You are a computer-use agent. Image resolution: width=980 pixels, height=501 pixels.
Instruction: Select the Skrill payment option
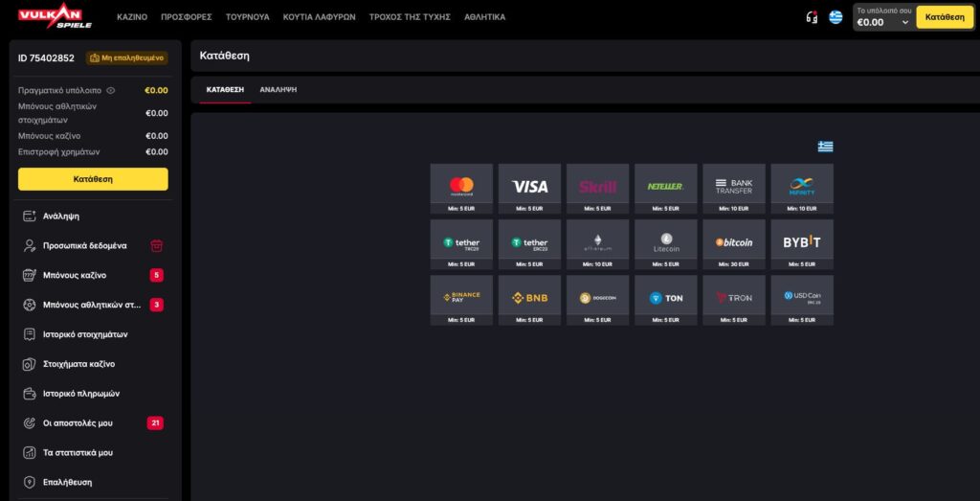tap(597, 187)
